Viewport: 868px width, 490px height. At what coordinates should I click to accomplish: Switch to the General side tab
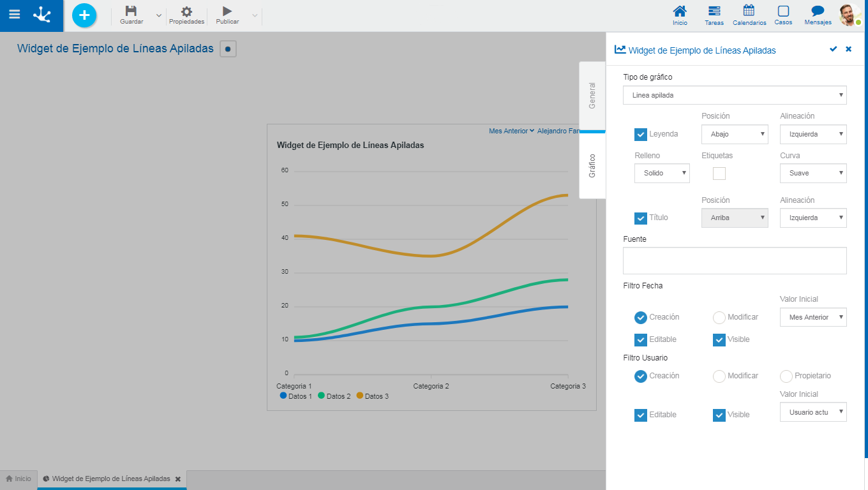click(592, 95)
